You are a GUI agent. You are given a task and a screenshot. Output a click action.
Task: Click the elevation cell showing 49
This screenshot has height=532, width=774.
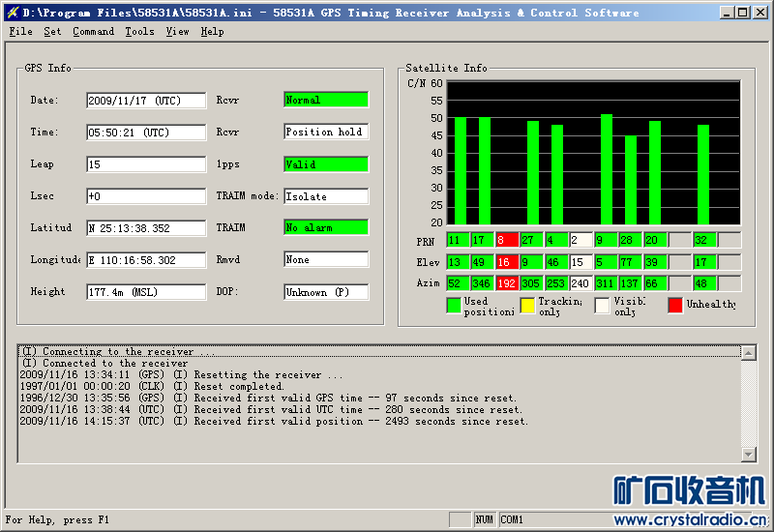click(x=482, y=262)
